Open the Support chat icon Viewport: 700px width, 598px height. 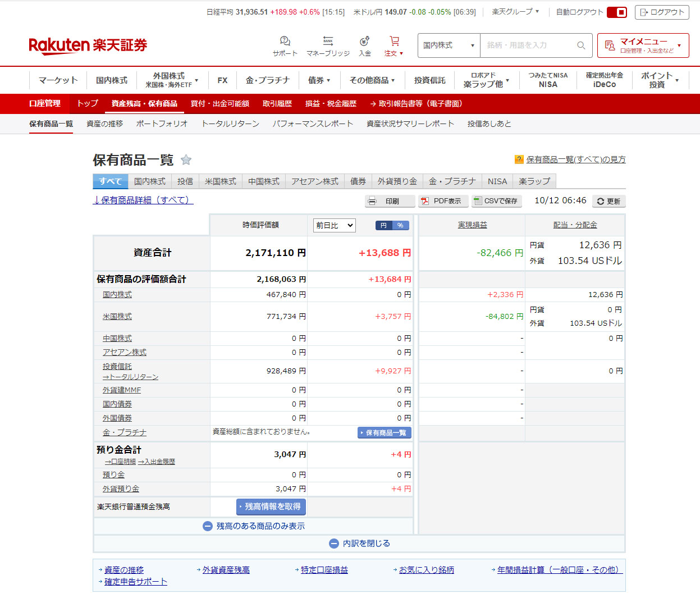(285, 42)
